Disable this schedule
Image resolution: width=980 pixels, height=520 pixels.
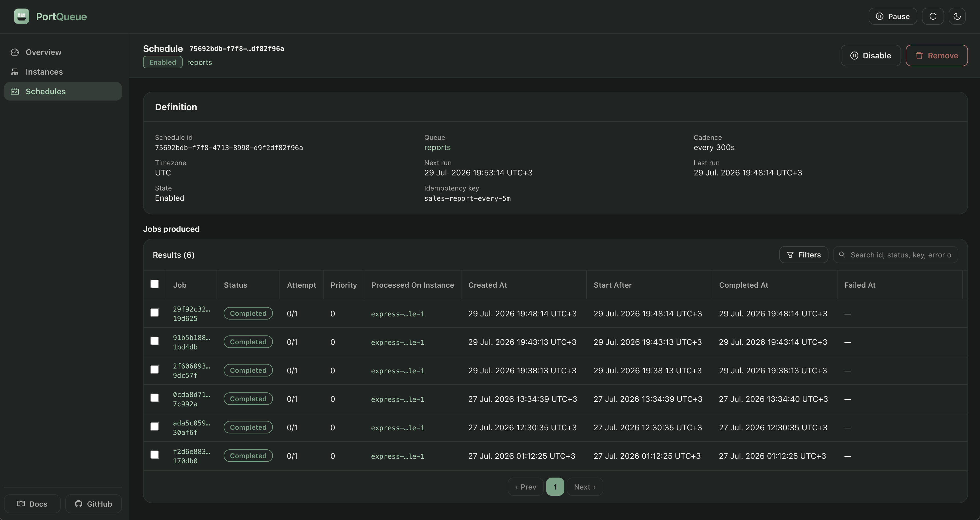(x=870, y=56)
